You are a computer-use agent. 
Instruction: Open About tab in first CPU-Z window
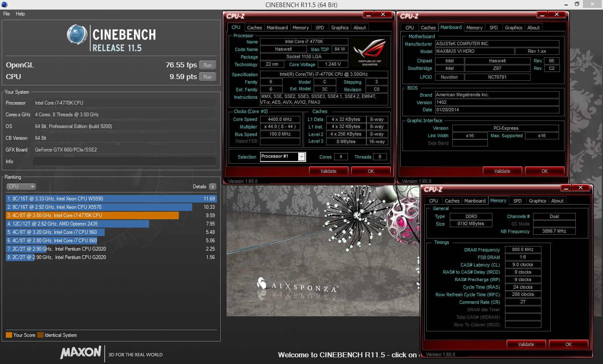click(x=360, y=28)
